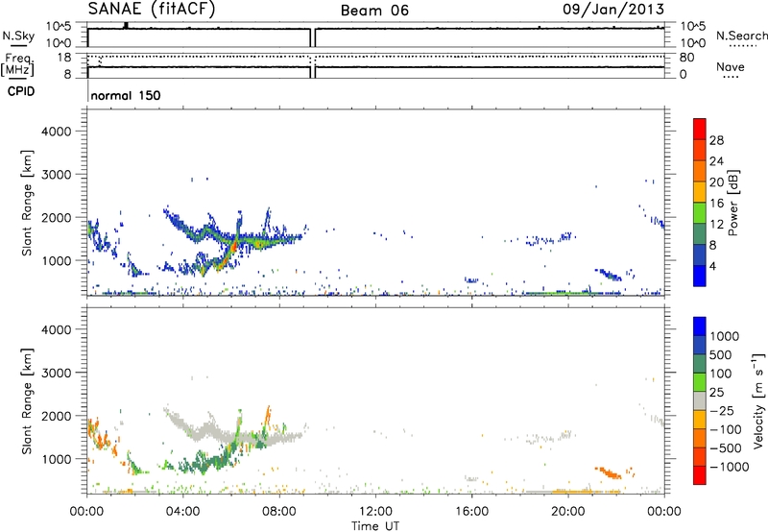Click the 08:00 time tick label

coord(279,512)
